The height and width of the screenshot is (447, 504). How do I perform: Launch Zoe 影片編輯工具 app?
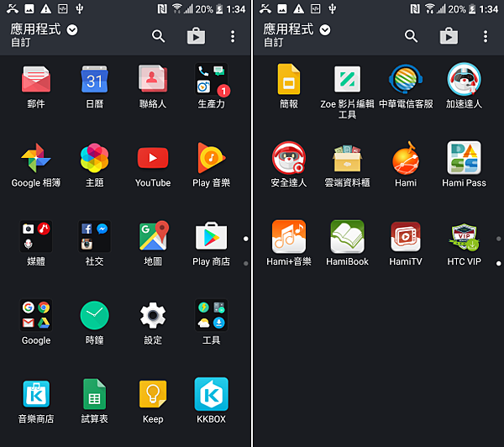(347, 79)
